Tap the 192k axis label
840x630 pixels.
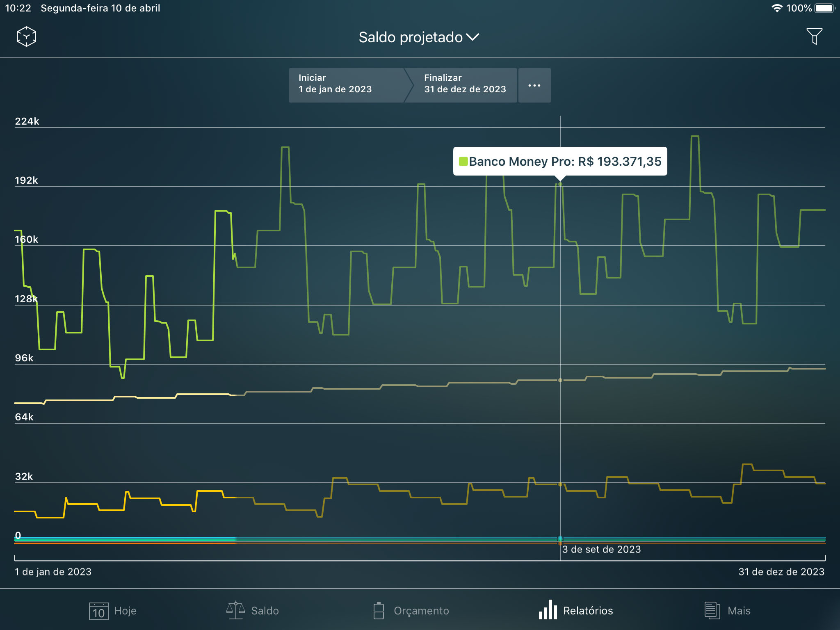(x=26, y=180)
